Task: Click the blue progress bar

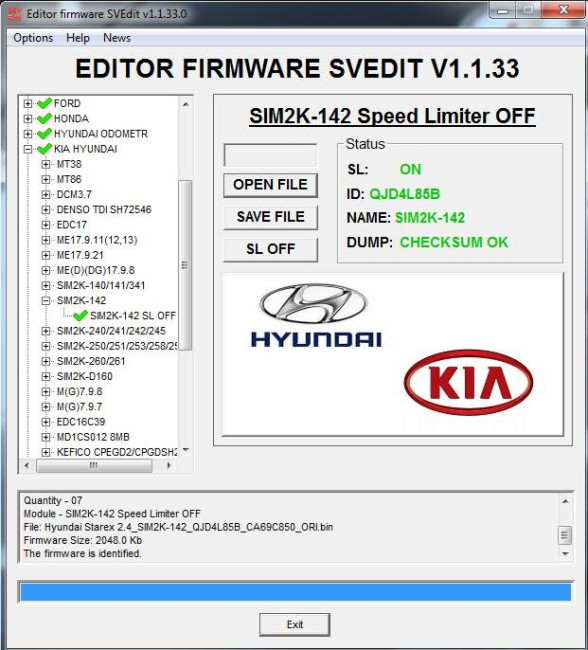Action: (296, 592)
